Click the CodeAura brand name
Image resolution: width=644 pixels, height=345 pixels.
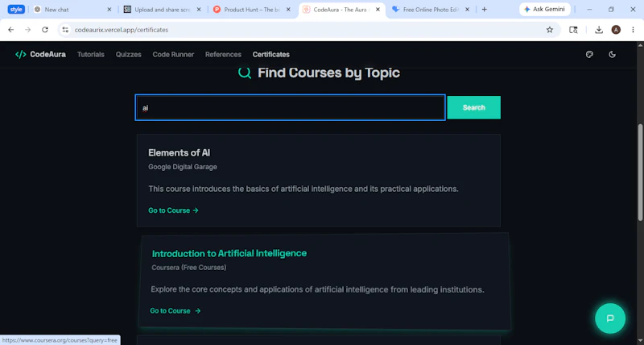point(47,54)
